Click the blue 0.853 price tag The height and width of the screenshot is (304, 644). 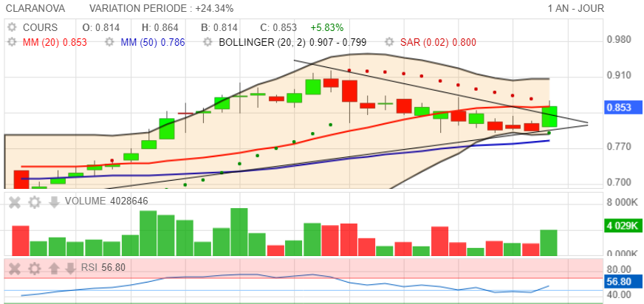coord(624,108)
